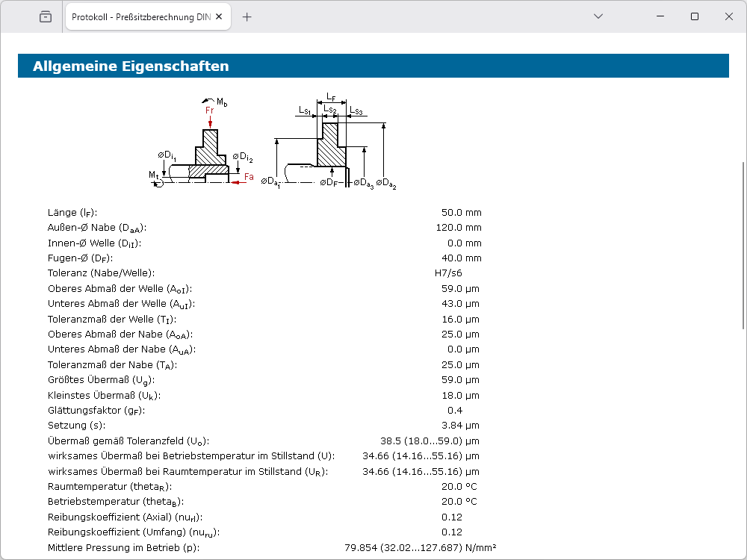This screenshot has width=747, height=560.
Task: Click the Allgemeine Eigenschaften section header
Action: tap(131, 66)
